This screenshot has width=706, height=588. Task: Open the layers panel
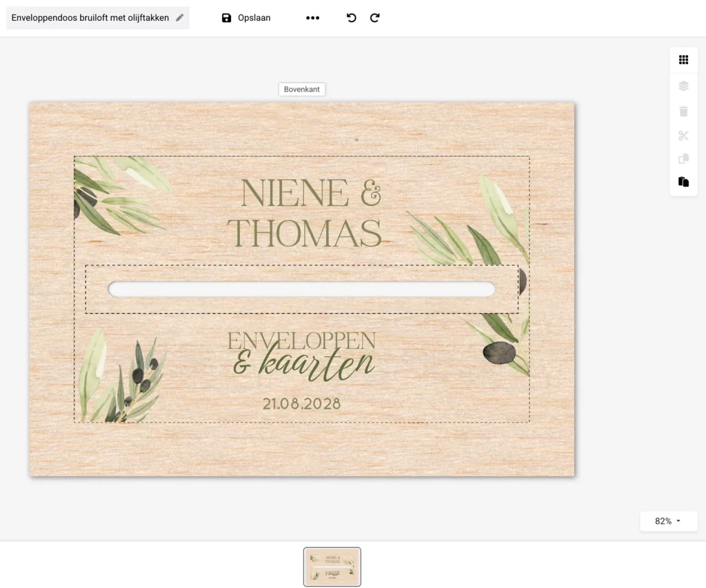tap(683, 85)
